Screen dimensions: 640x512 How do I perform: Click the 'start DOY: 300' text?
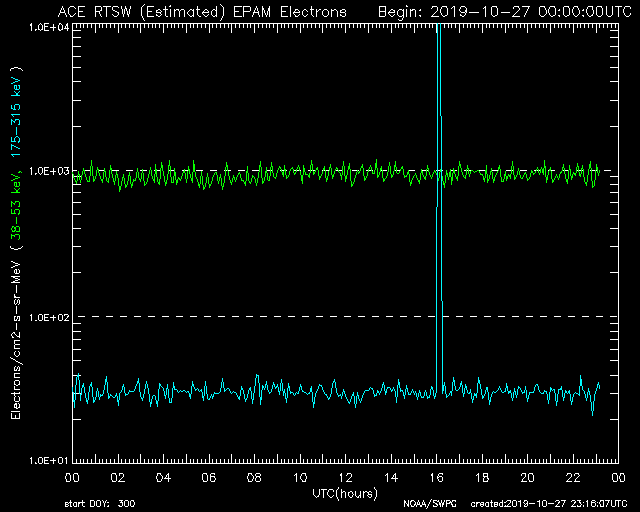coord(98,504)
